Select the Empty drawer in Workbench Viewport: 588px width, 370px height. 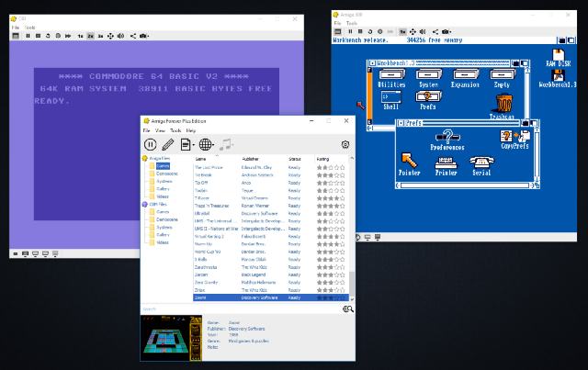(502, 78)
